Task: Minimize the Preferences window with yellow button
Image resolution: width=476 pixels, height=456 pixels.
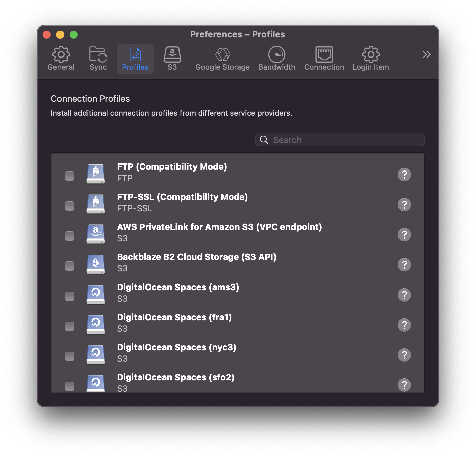Action: [60, 35]
